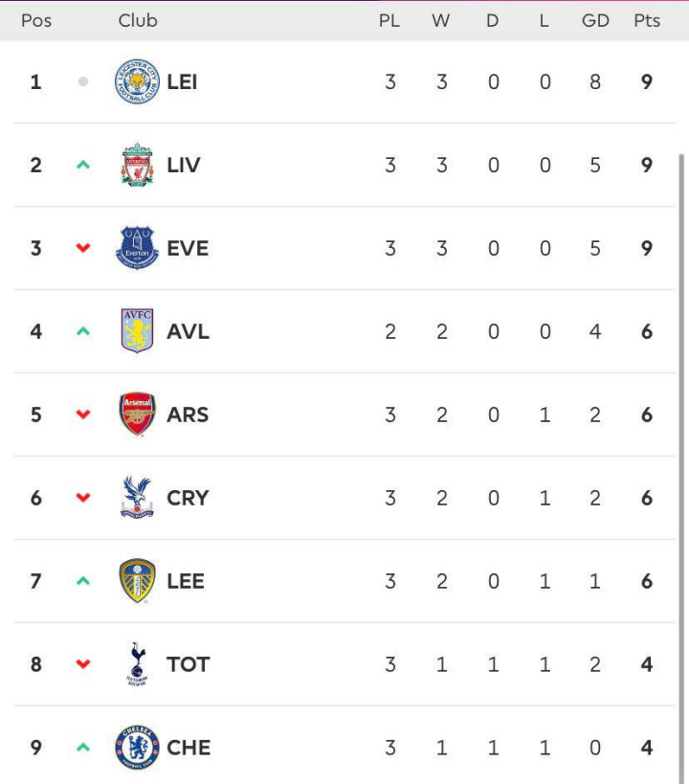Click the Aston Villa AVFC crest

[x=137, y=331]
